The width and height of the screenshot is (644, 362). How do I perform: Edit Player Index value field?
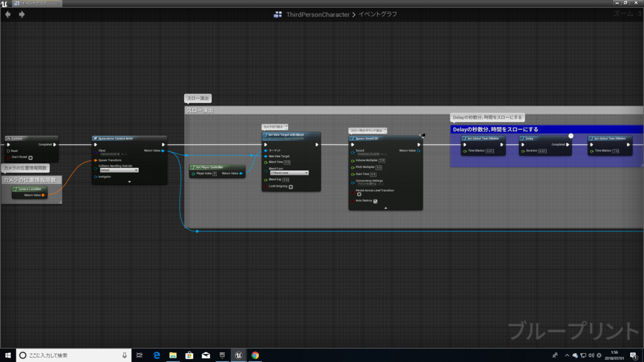(x=214, y=173)
